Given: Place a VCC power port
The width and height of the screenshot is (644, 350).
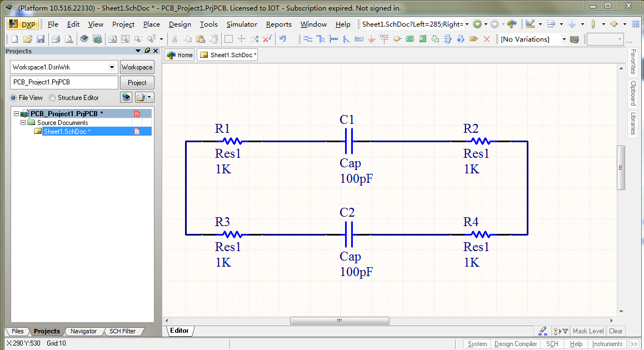Looking at the screenshot, I should pyautogui.click(x=383, y=39).
